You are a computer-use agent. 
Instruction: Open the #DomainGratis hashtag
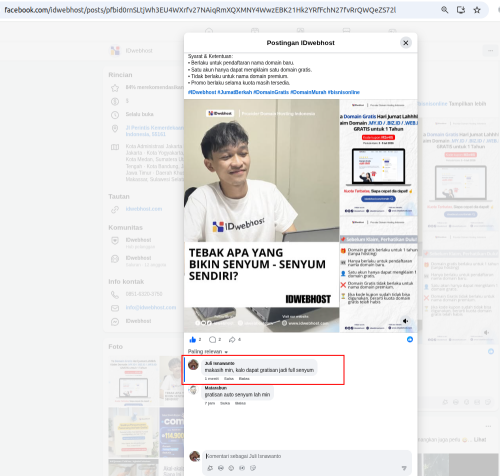271,92
